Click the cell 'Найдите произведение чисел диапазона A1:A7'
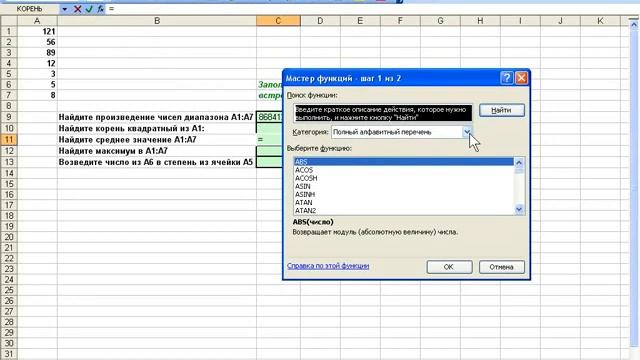The height and width of the screenshot is (360, 640). 157,117
